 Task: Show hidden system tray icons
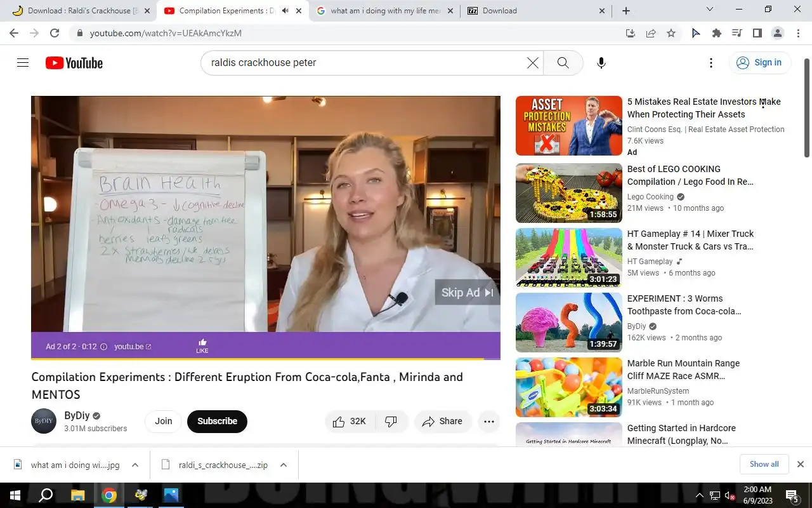coord(700,495)
